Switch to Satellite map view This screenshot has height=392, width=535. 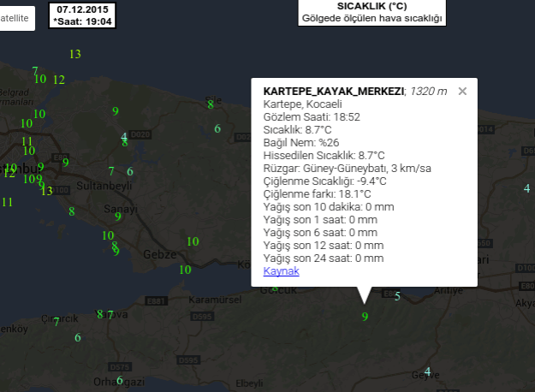[x=15, y=17]
